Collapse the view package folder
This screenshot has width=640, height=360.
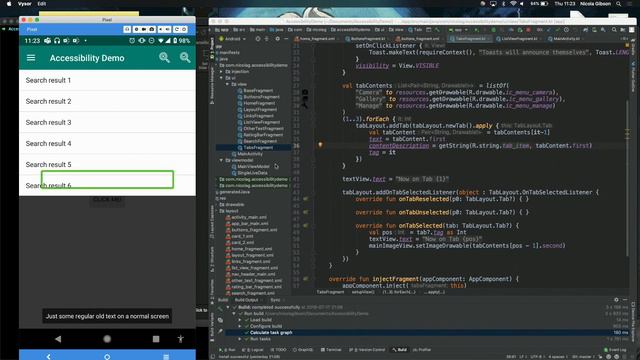[x=227, y=84]
